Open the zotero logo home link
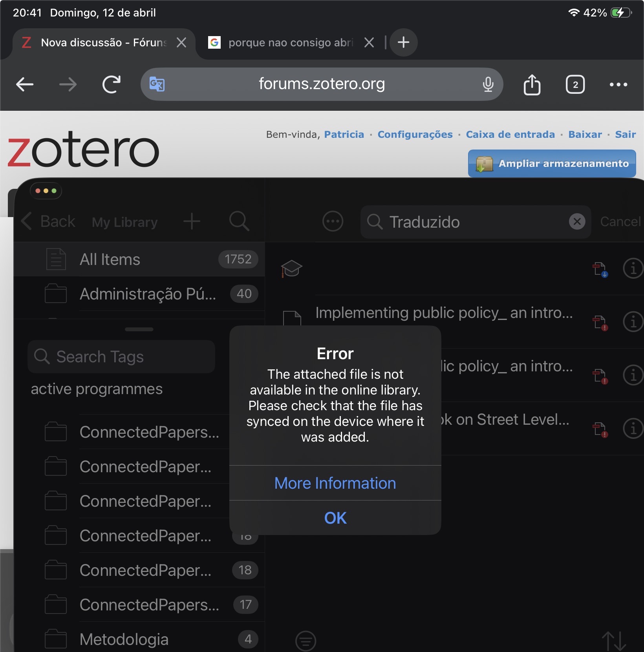 tap(84, 149)
